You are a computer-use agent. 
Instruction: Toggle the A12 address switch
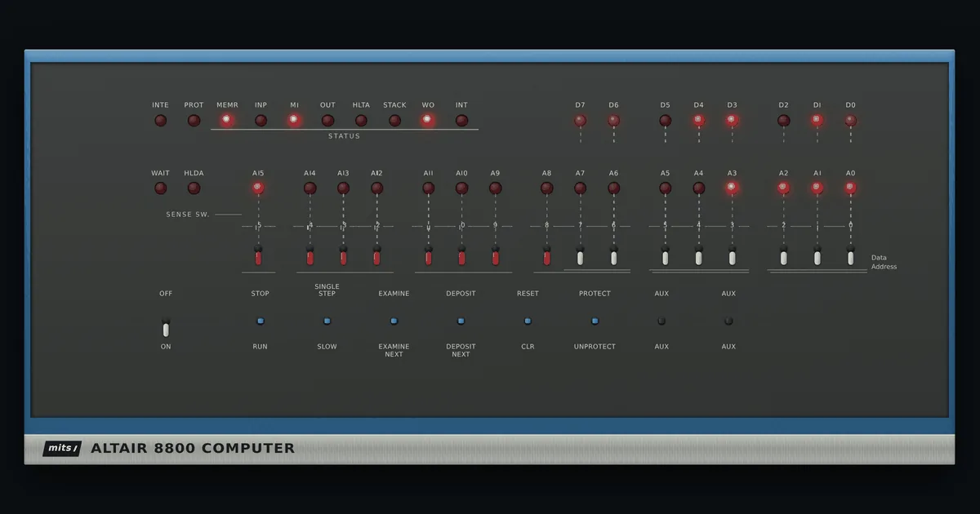(376, 256)
